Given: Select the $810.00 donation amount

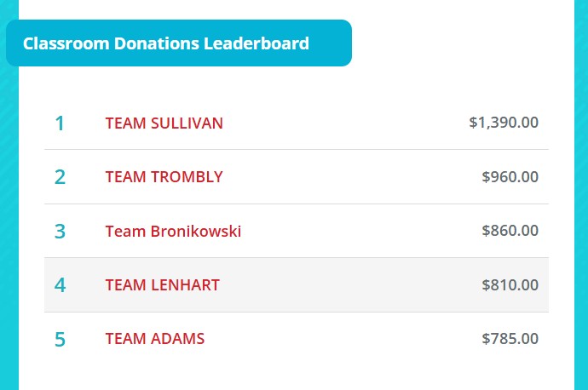Looking at the screenshot, I should (510, 285).
